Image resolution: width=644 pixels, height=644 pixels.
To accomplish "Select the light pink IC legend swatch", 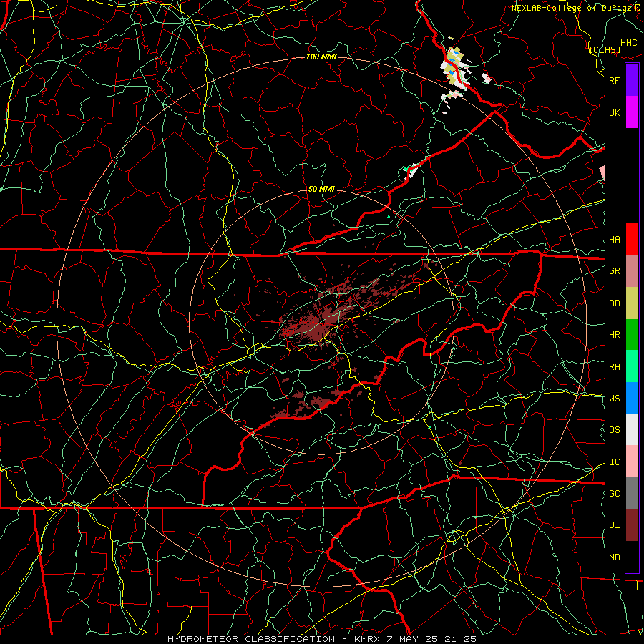I will coord(632,462).
